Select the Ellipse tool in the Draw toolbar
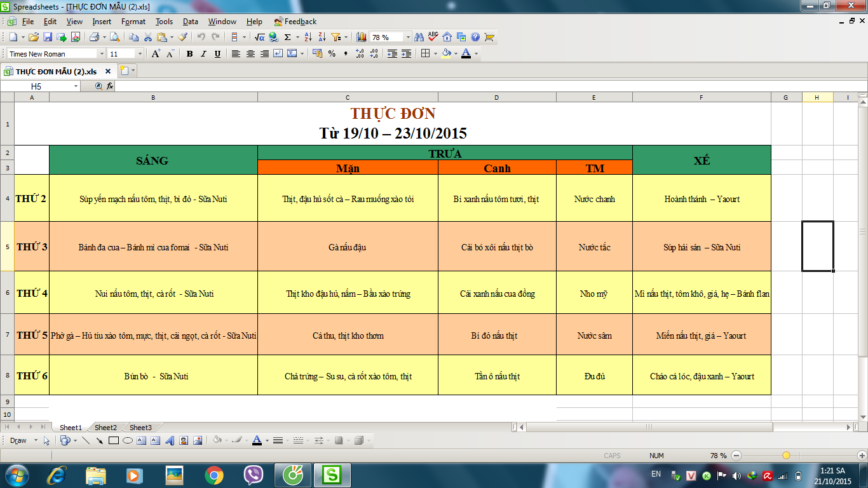The image size is (868, 488). coord(127,440)
